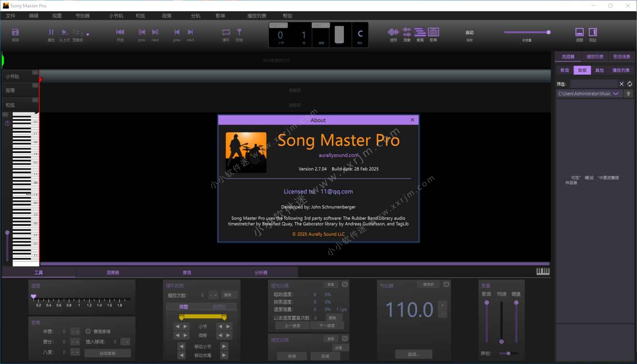This screenshot has width=637, height=364.
Task: Toggle the bottom panel (底部) icon
Action: [x=580, y=32]
